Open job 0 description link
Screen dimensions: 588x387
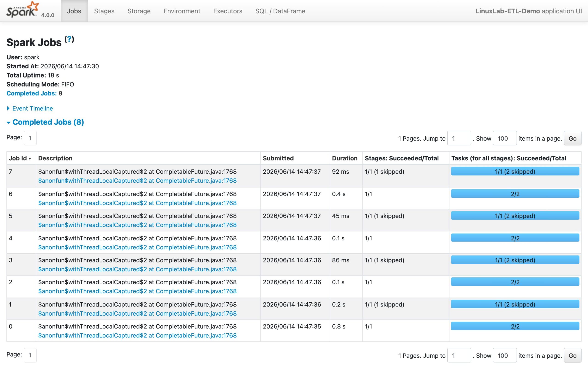pyautogui.click(x=137, y=335)
